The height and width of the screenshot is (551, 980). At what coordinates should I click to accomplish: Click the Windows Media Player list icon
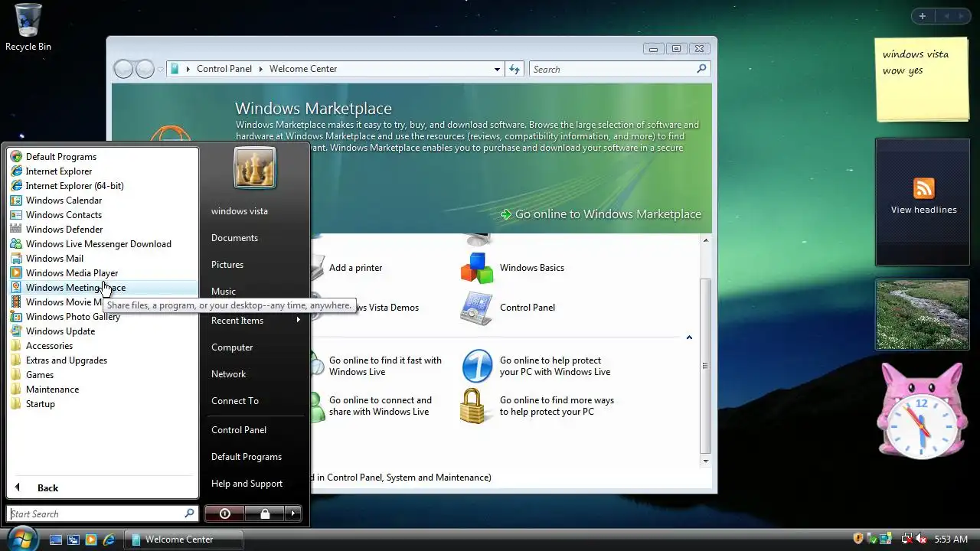pos(16,273)
